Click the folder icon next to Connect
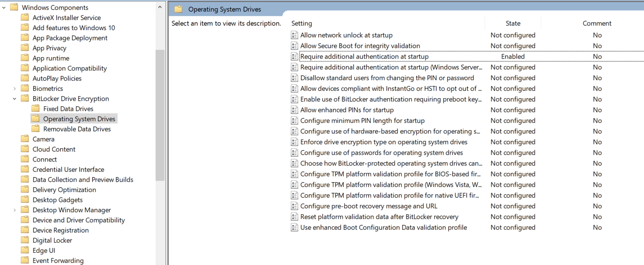The height and width of the screenshot is (265, 644). 25,159
